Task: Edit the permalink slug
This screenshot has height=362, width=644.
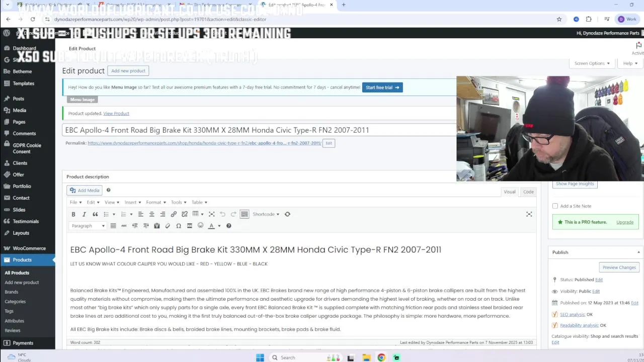Action: 329,143
